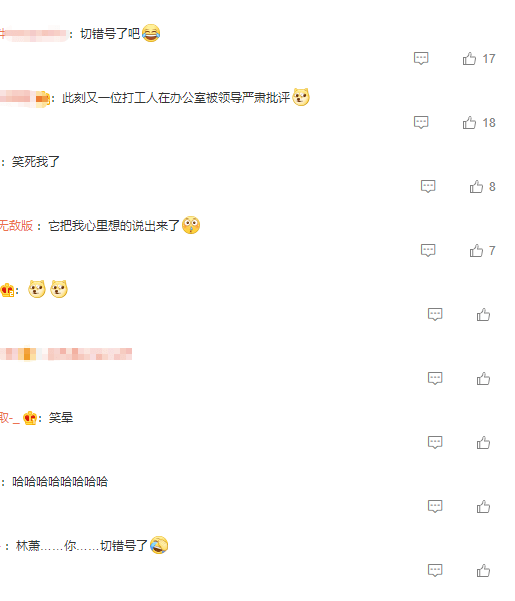Reply to the 哈哈哈哈哈哈哈哈 comment
The image size is (515, 601).
pos(435,507)
